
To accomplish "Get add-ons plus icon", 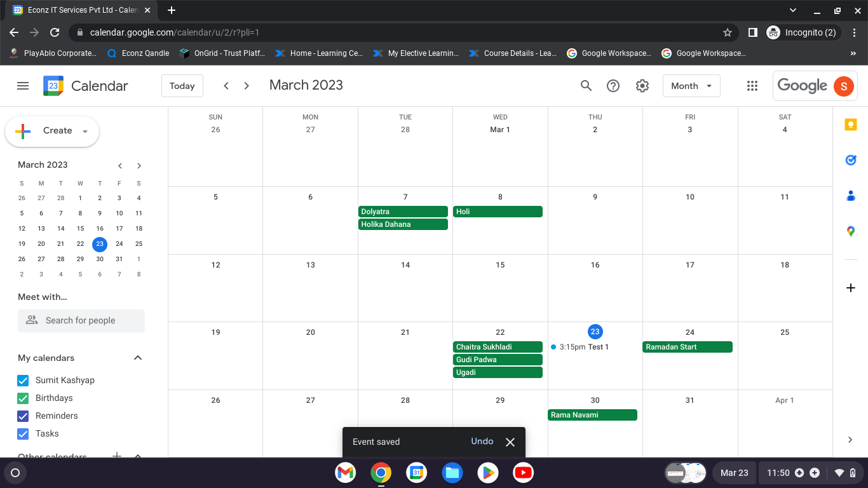I will (x=851, y=288).
